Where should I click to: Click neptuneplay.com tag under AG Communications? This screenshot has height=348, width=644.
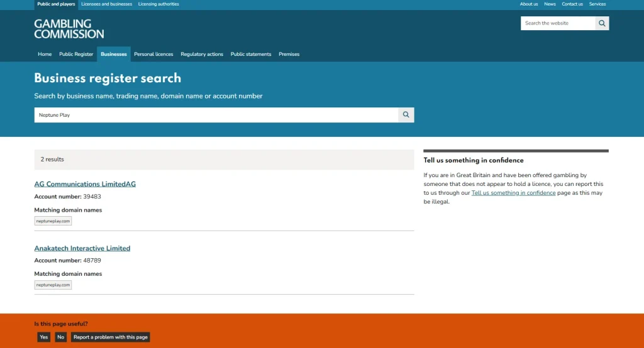[53, 220]
